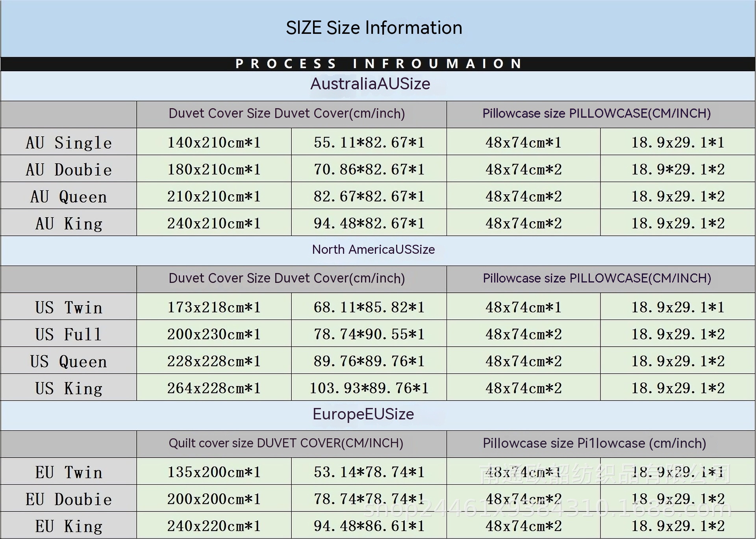The width and height of the screenshot is (756, 539).
Task: Click the North AmericaUSSize section heading
Action: tap(373, 249)
